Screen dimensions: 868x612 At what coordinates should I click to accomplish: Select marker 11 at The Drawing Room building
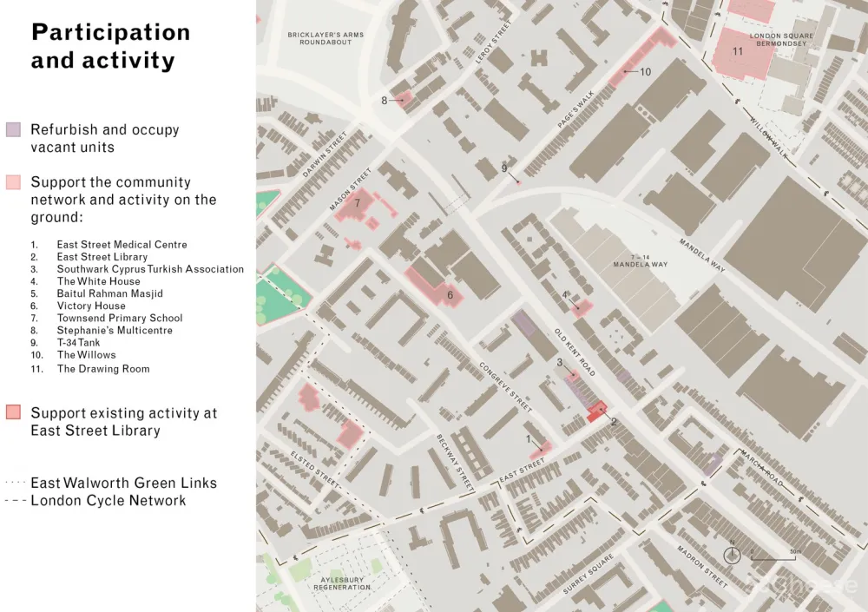tap(740, 52)
